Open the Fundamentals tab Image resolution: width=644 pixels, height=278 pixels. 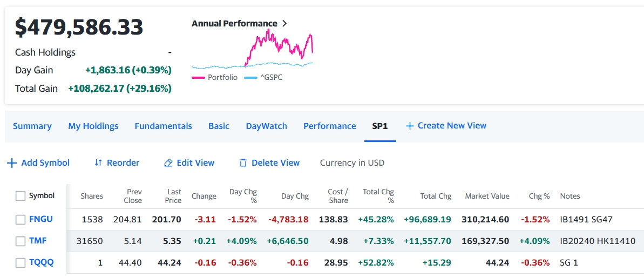pyautogui.click(x=163, y=126)
